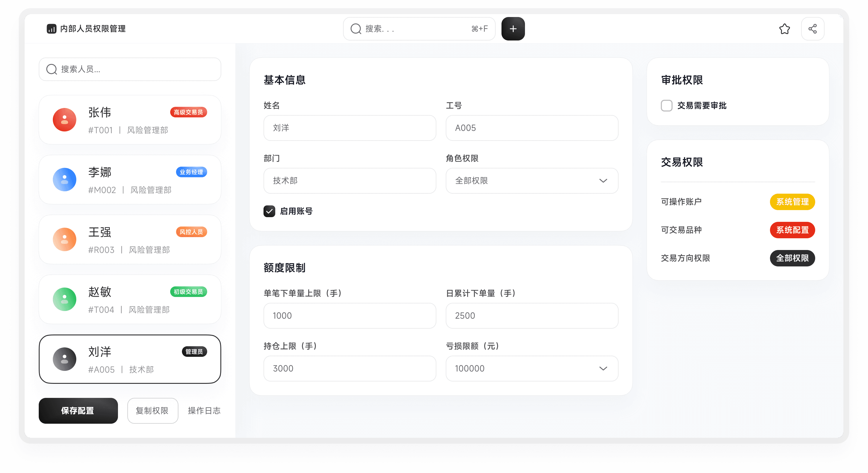The image size is (868, 473).
Task: Click 张伟's red avatar icon
Action: [x=64, y=120]
